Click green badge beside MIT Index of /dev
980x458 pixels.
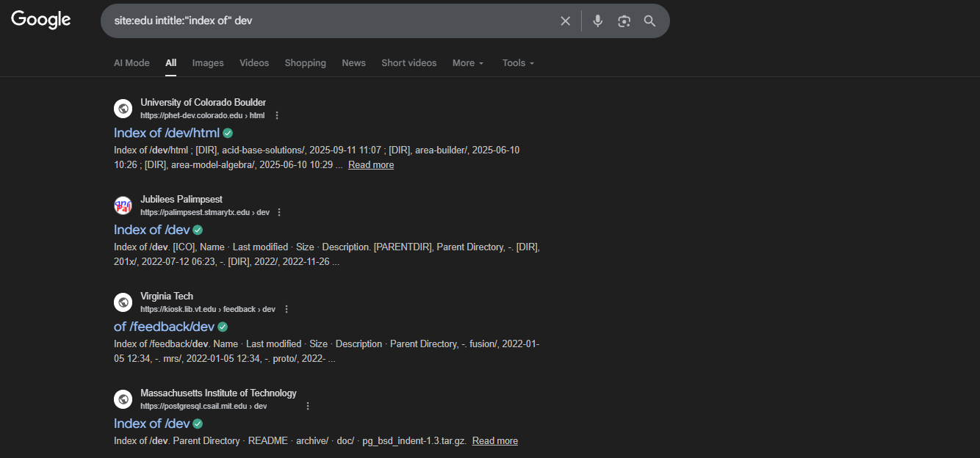[198, 424]
